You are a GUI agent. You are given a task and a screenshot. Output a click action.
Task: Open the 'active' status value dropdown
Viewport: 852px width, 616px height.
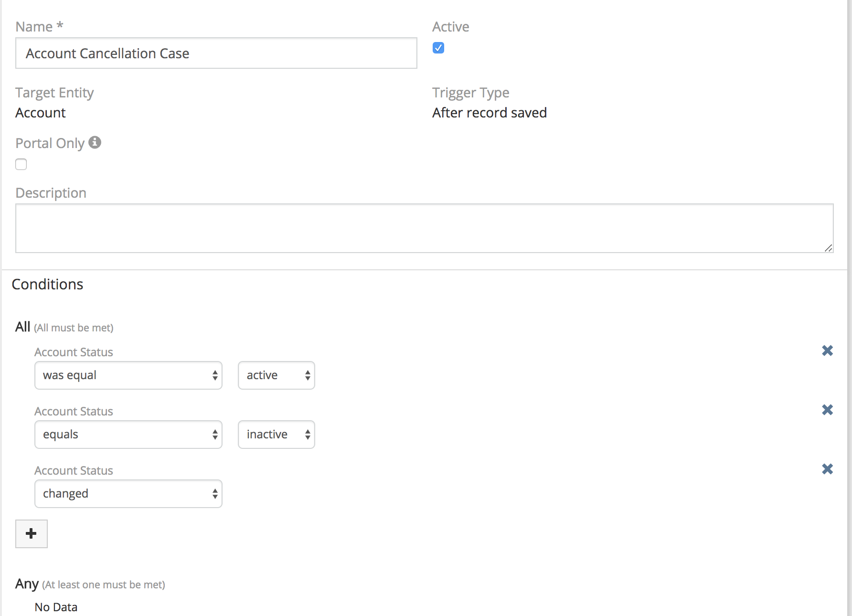tap(276, 375)
